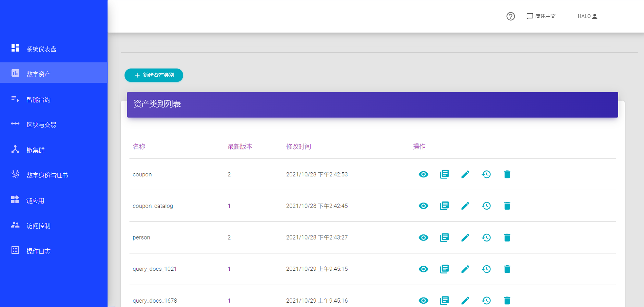Click the fingerprint icon for 数字身份与证书
The width and height of the screenshot is (644, 307).
[x=15, y=174]
